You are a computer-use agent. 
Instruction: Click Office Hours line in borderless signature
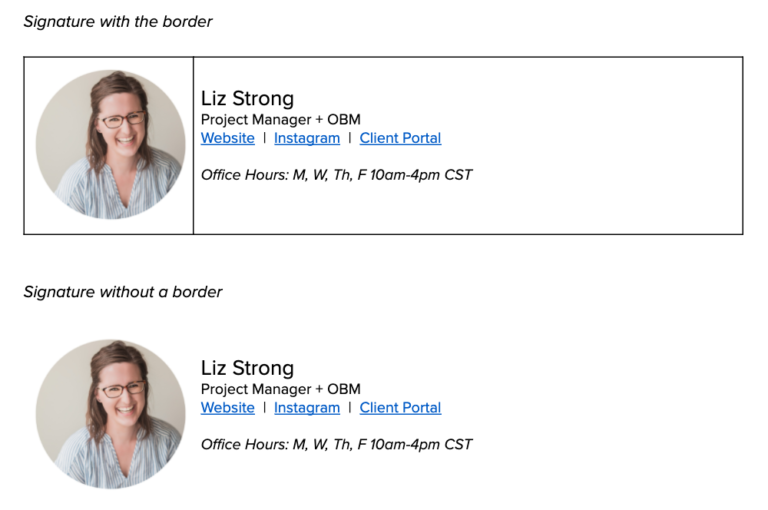336,444
